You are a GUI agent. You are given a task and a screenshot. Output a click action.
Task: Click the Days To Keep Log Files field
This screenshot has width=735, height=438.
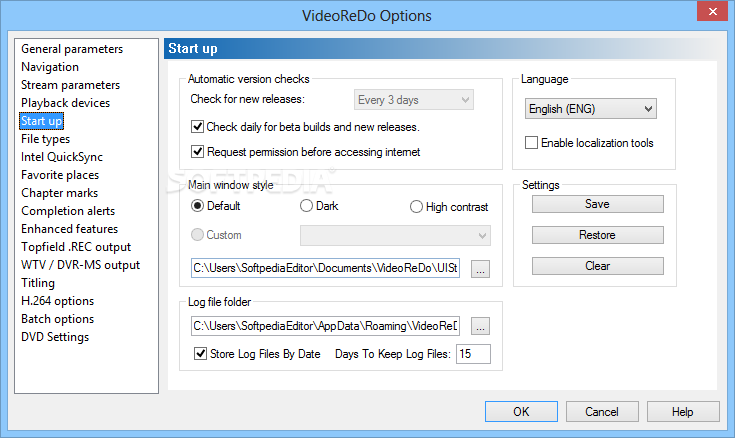pos(473,354)
